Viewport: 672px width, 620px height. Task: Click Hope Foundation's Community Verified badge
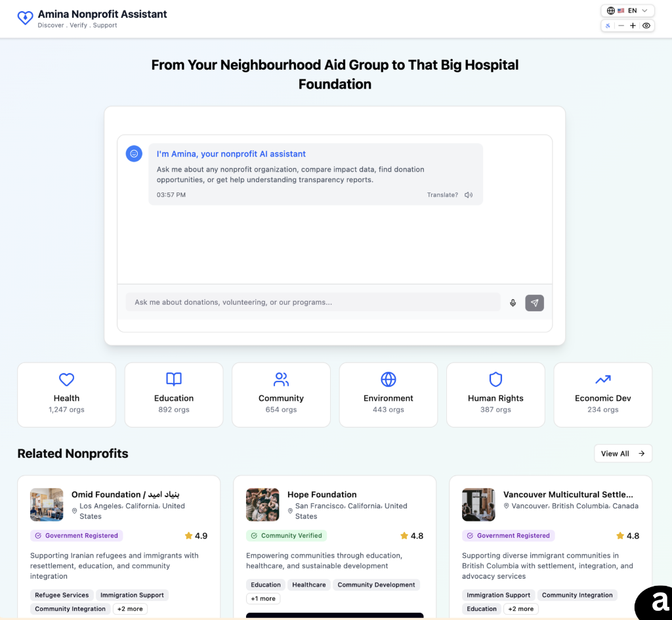(286, 535)
